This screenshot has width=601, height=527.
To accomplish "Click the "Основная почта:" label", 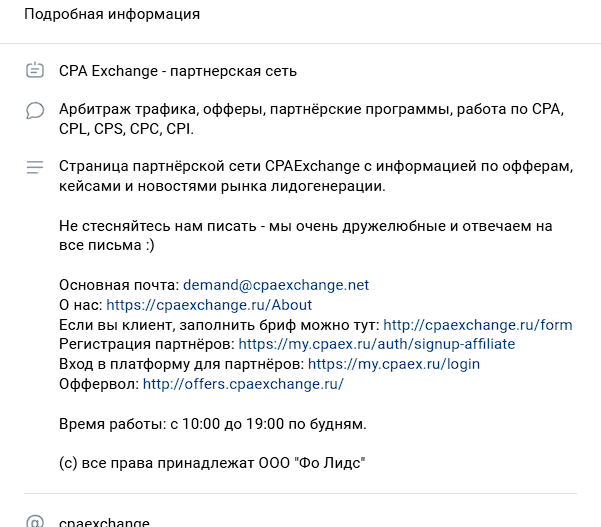I will pos(119,285).
